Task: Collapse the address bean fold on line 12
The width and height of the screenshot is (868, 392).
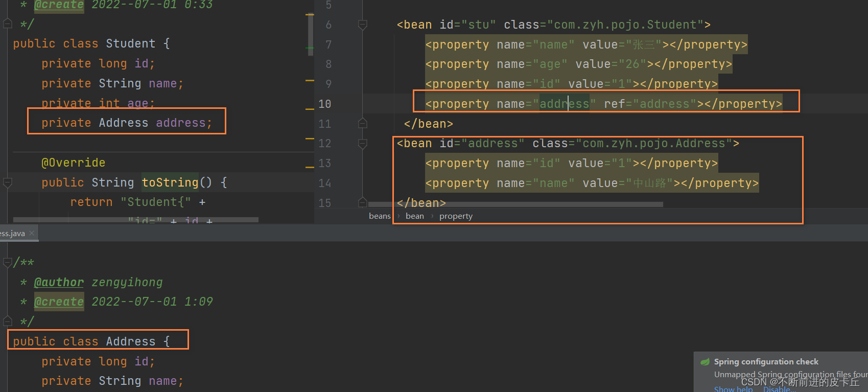Action: pyautogui.click(x=363, y=143)
